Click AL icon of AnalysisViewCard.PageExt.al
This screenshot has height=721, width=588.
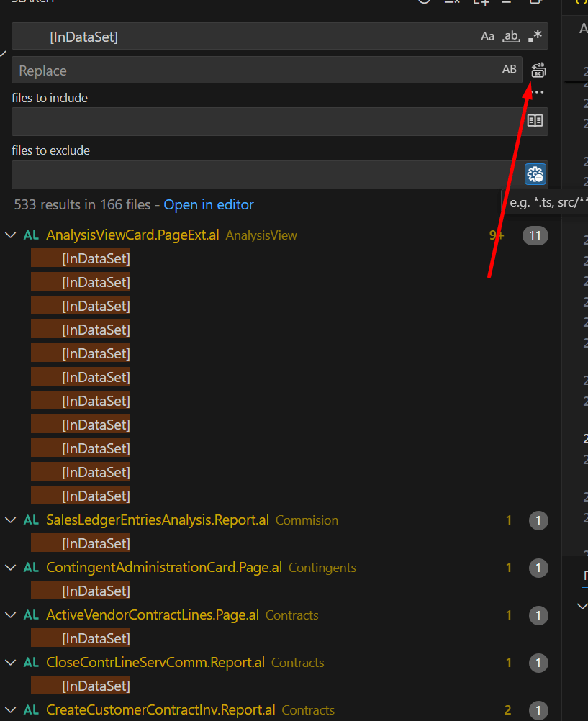pos(31,235)
